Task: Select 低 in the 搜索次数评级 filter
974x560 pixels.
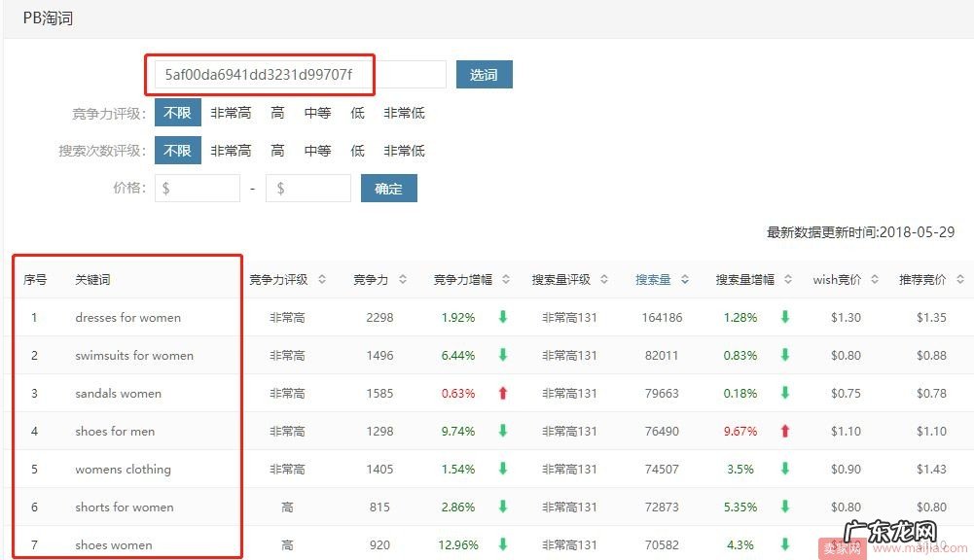Action: (x=357, y=150)
